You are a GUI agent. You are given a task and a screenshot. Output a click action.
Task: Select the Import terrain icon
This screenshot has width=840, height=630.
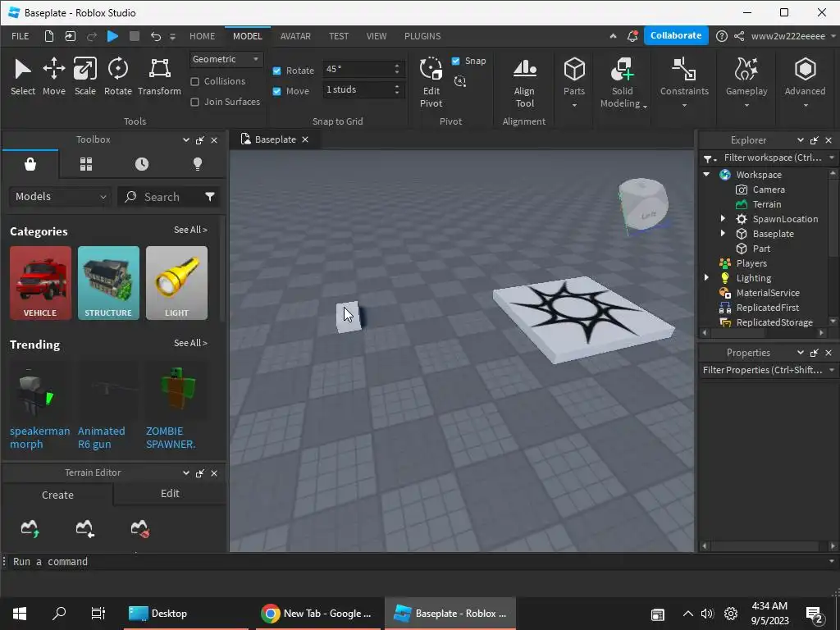(84, 528)
